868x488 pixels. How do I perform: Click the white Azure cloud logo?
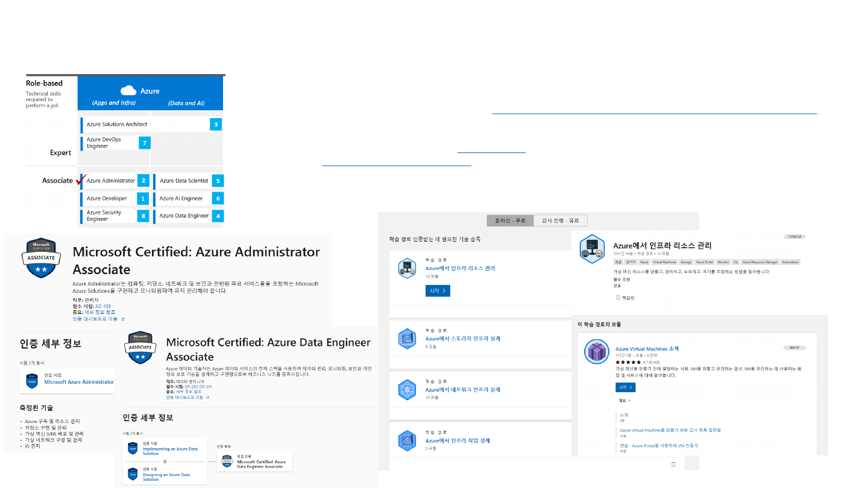(x=128, y=90)
